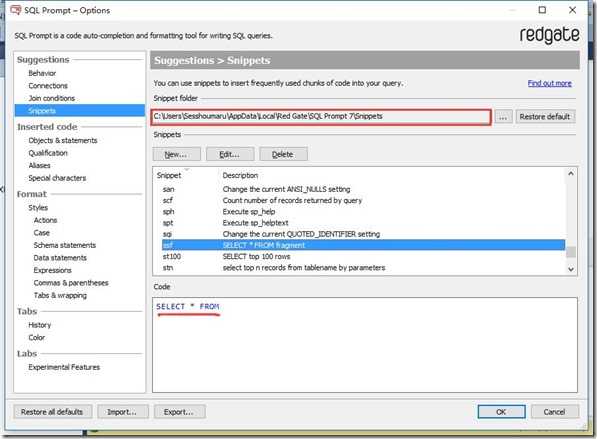This screenshot has width=597, height=439.
Task: Click the snippet list scrollbar thumb
Action: [571, 252]
